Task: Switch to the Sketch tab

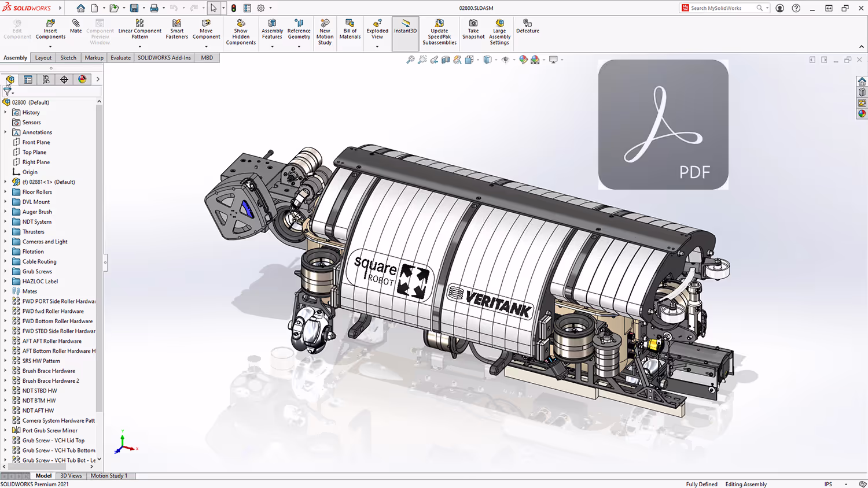Action: (68, 58)
